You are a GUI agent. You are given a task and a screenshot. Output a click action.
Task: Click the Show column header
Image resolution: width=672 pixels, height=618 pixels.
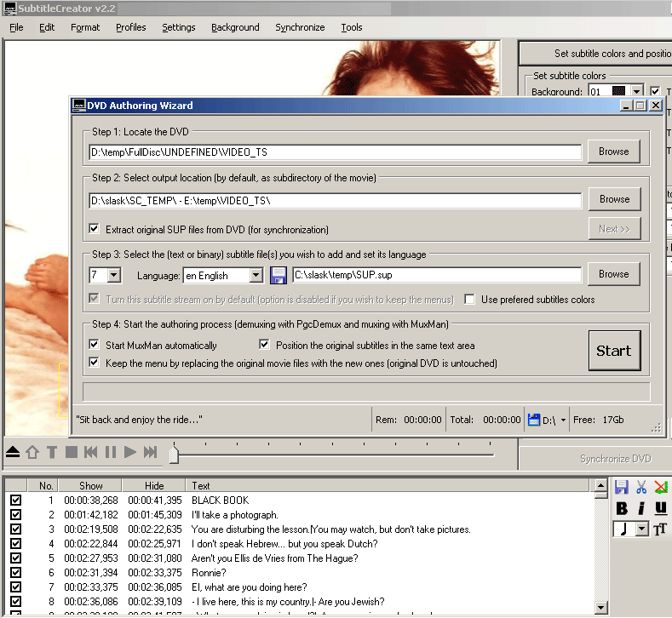pos(90,486)
